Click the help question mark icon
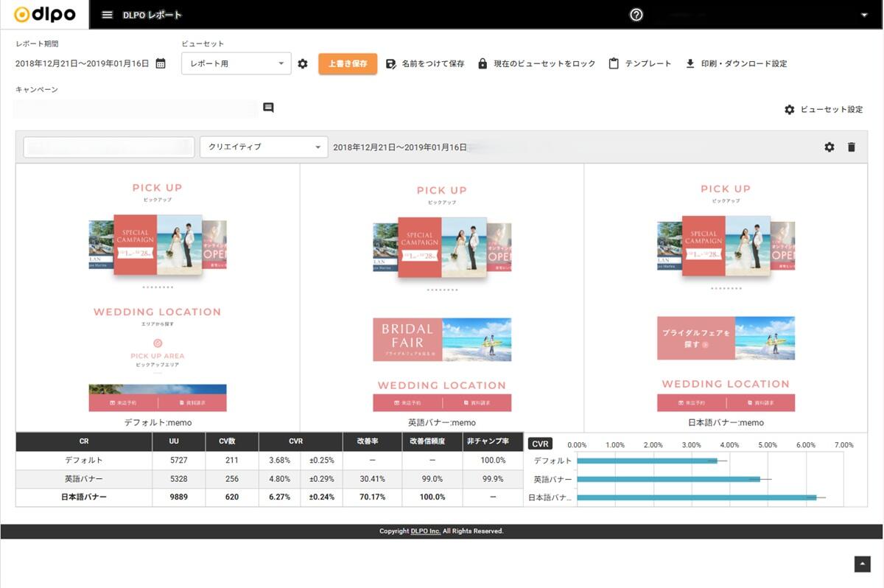This screenshot has width=884, height=588. coord(636,15)
